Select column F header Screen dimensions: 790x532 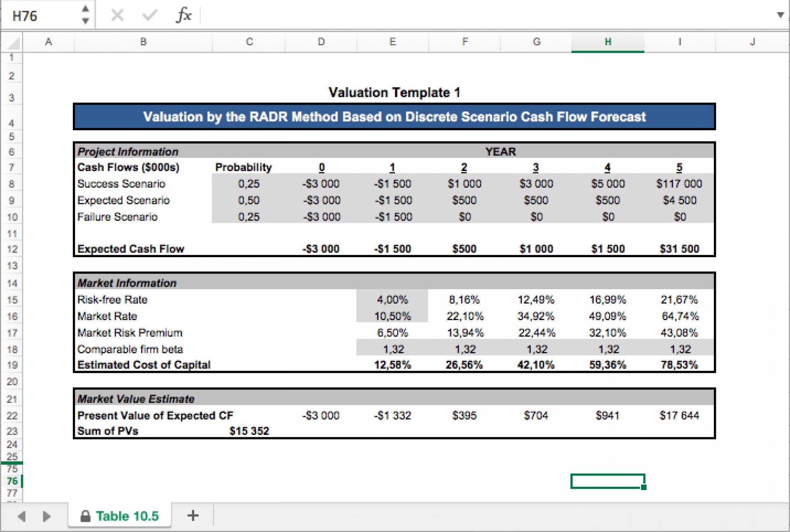(465, 42)
